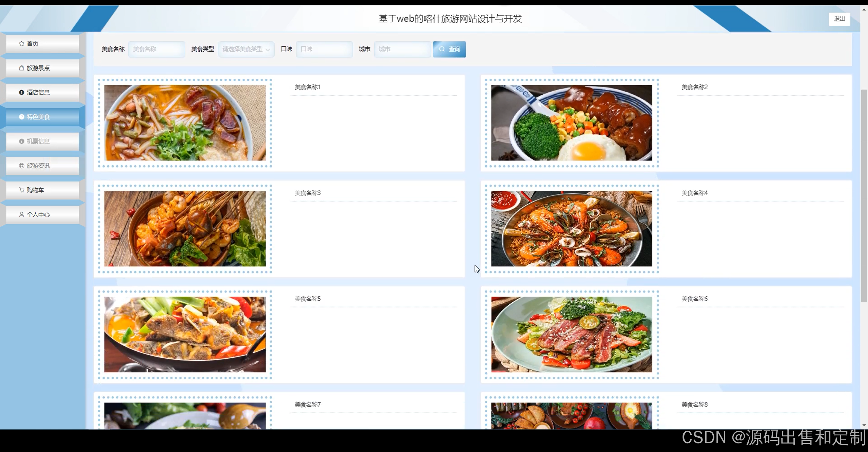868x452 pixels.
Task: Click the shopping cart icon 购物车
Action: coord(21,190)
